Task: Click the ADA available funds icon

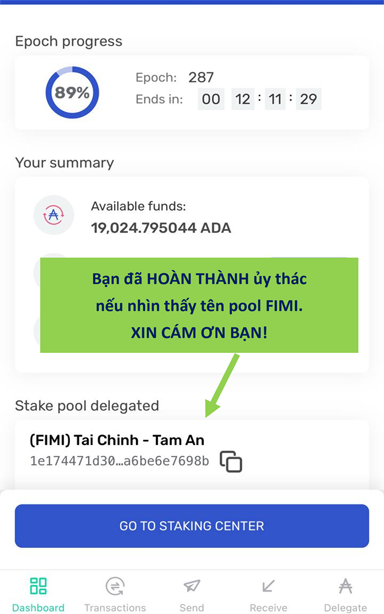Action: [x=54, y=215]
